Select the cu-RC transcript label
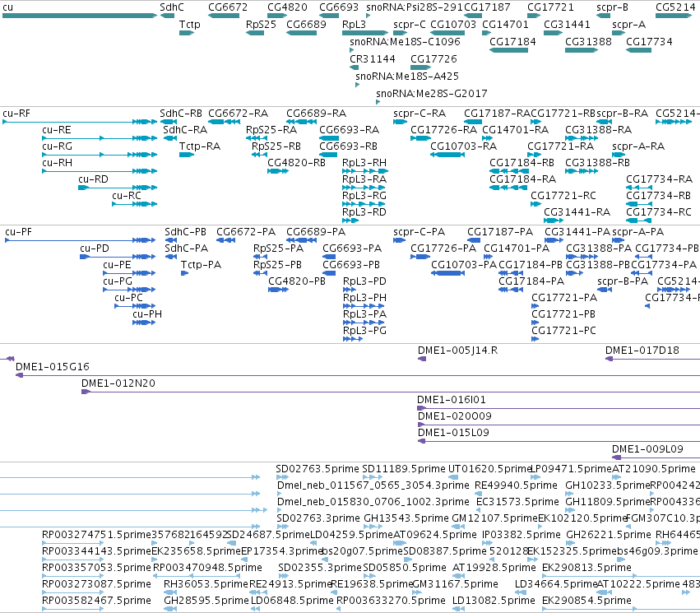 click(x=127, y=196)
